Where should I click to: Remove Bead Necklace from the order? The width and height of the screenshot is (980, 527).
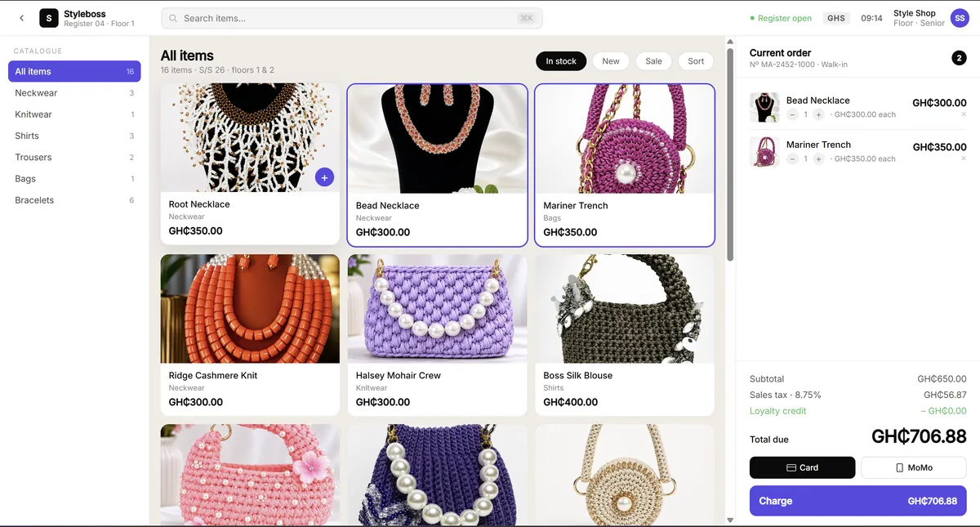coord(964,114)
